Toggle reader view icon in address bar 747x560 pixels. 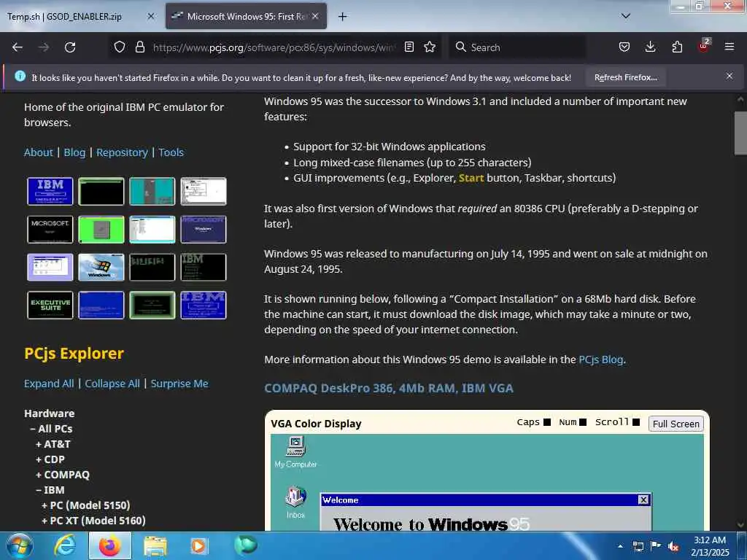(409, 47)
